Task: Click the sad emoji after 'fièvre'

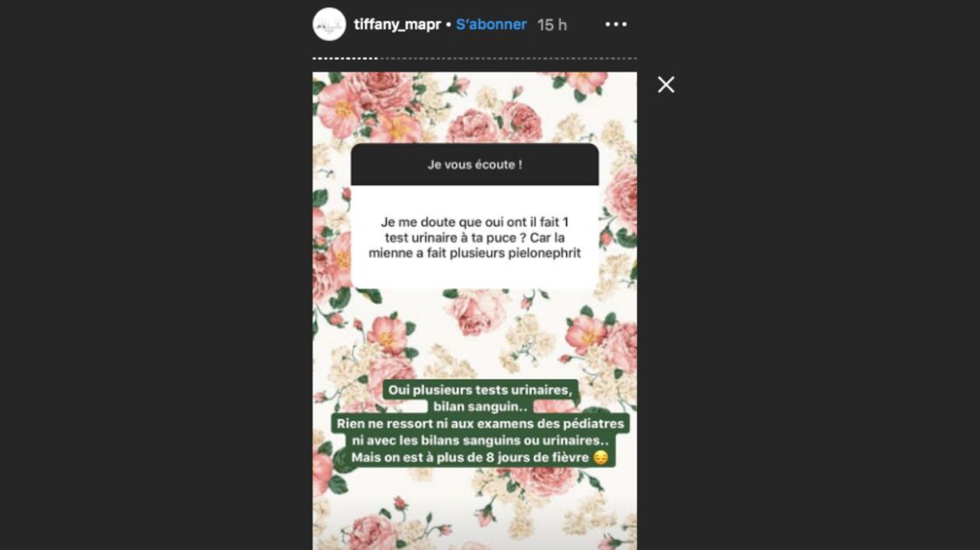Action: coord(600,457)
